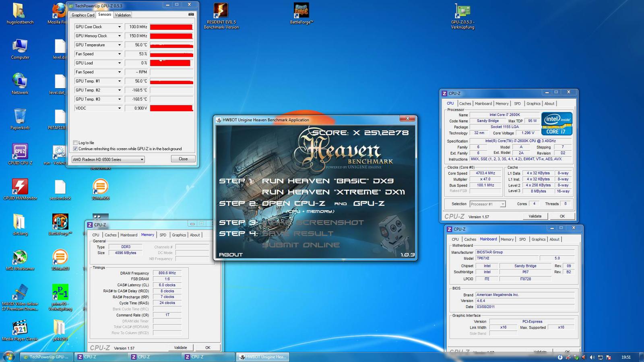
Task: Open the Windows Start button
Action: tap(9, 356)
